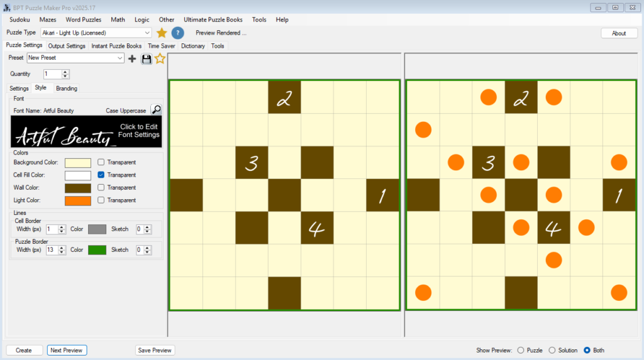Click the gold favorite star beside Puzzle Type
The image size is (644, 360).
(x=162, y=33)
